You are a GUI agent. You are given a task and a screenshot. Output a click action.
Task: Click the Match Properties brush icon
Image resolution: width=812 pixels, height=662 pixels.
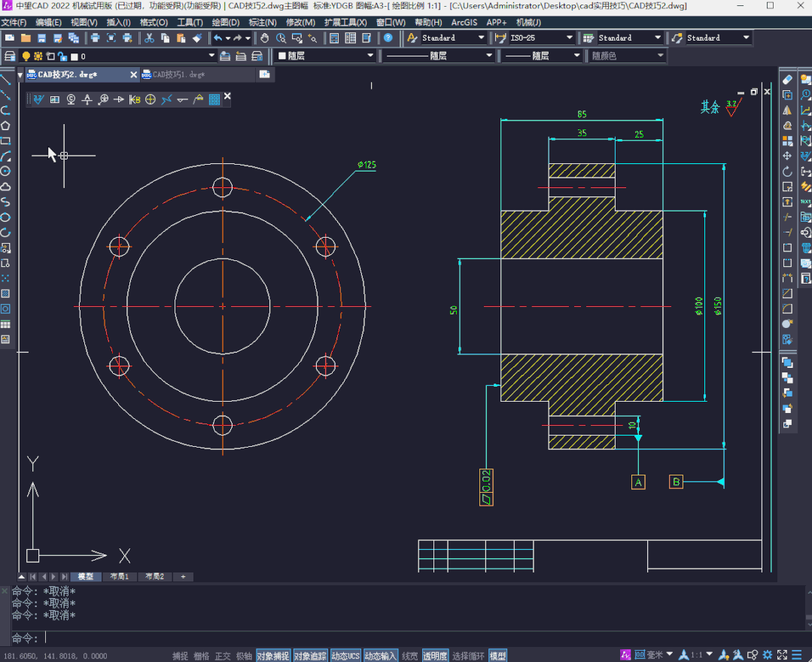tap(197, 38)
